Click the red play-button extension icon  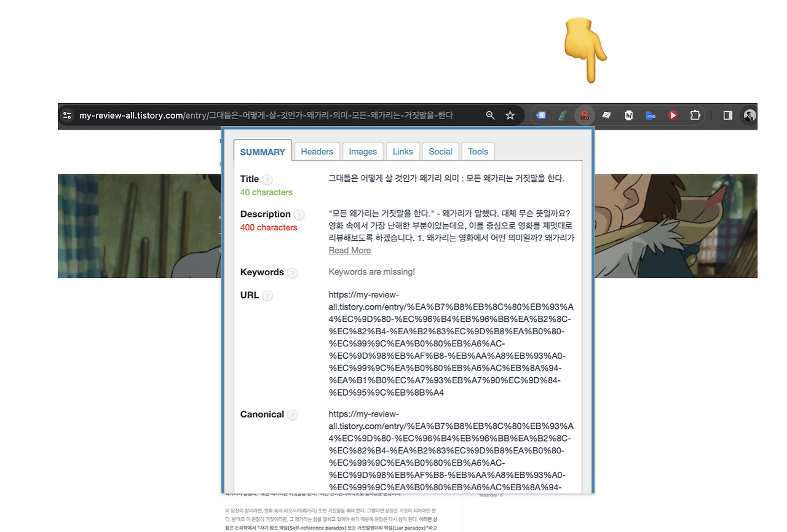tap(673, 115)
